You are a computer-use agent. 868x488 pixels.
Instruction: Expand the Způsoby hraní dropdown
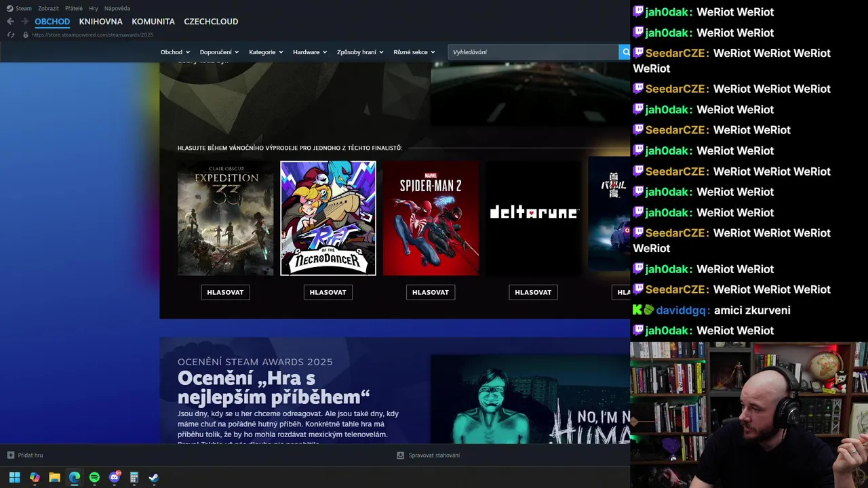click(360, 52)
